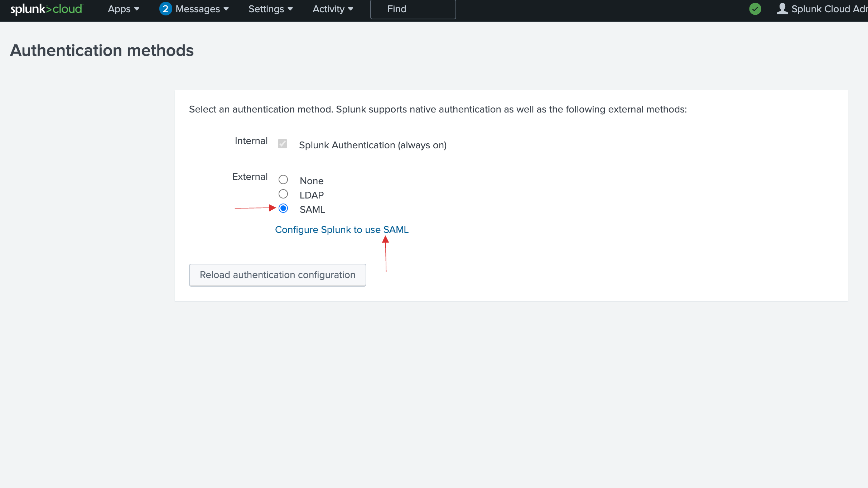
Task: Click the green health status check icon
Action: pyautogui.click(x=755, y=9)
